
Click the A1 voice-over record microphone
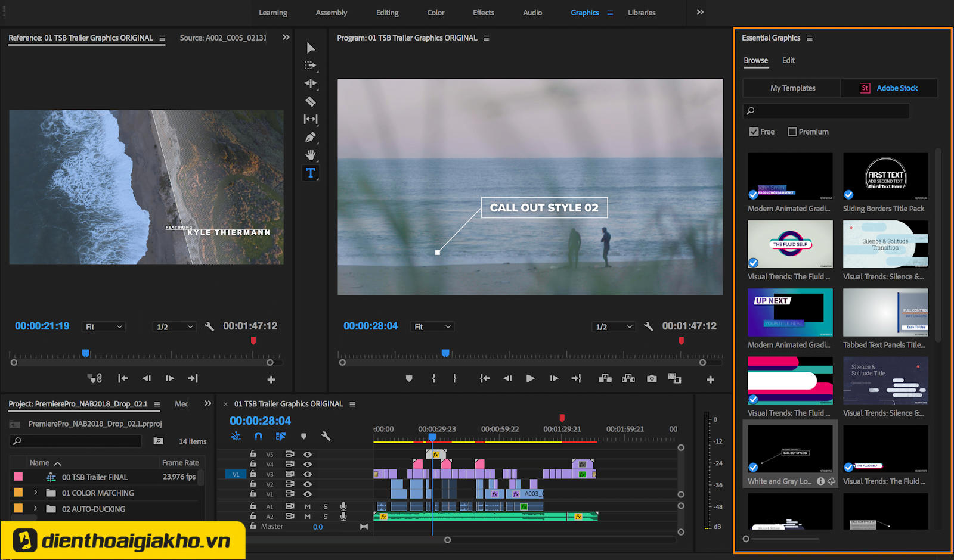pyautogui.click(x=343, y=506)
